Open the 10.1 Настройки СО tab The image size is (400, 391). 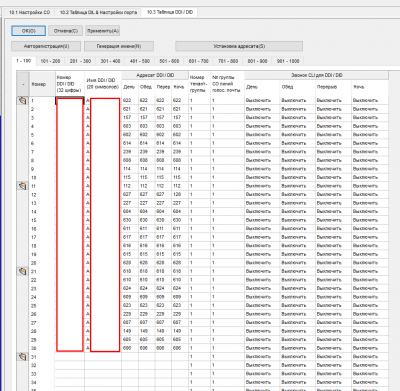(x=29, y=12)
